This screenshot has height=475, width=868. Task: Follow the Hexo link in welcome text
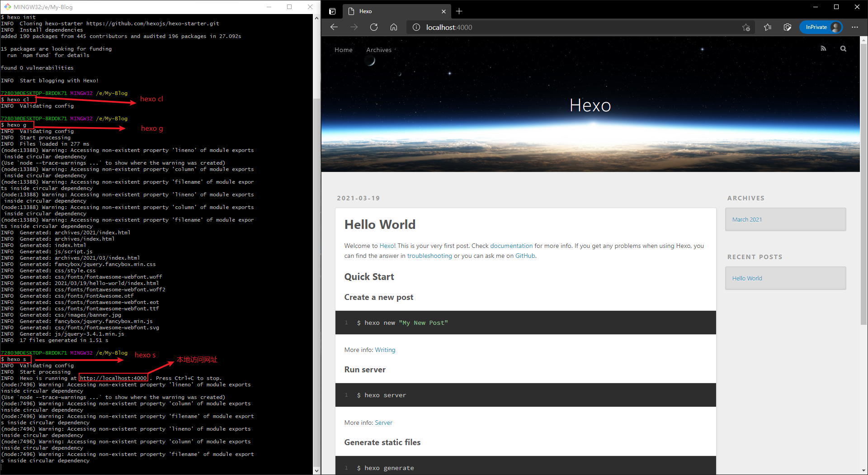(387, 246)
